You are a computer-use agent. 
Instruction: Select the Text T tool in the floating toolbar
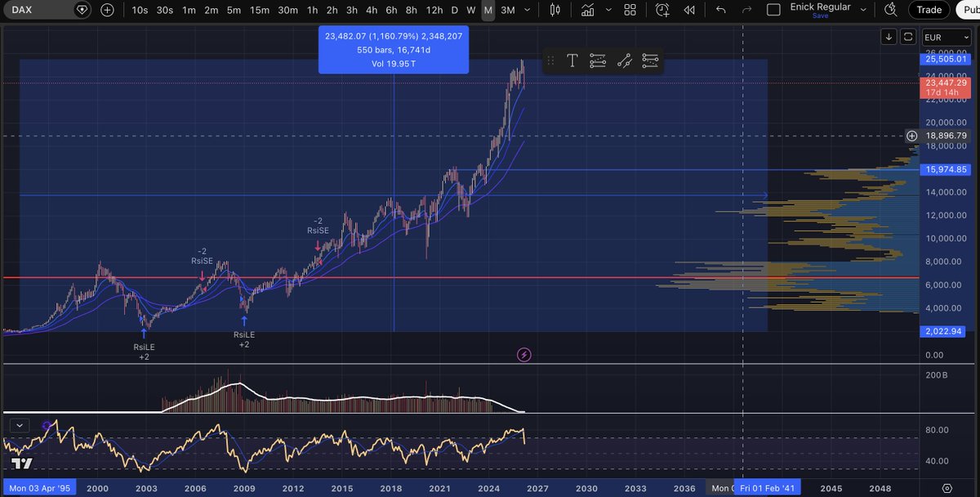click(572, 60)
